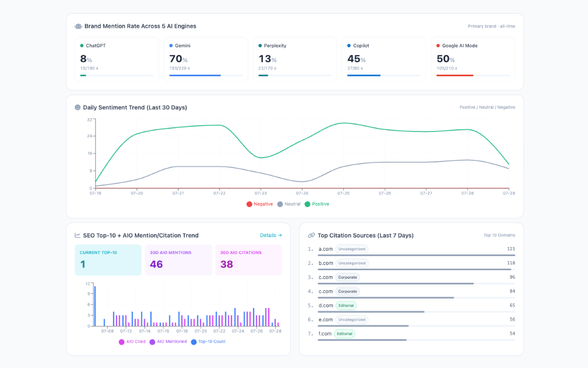Click the 105/210 x count under Google AI Mode

point(447,68)
